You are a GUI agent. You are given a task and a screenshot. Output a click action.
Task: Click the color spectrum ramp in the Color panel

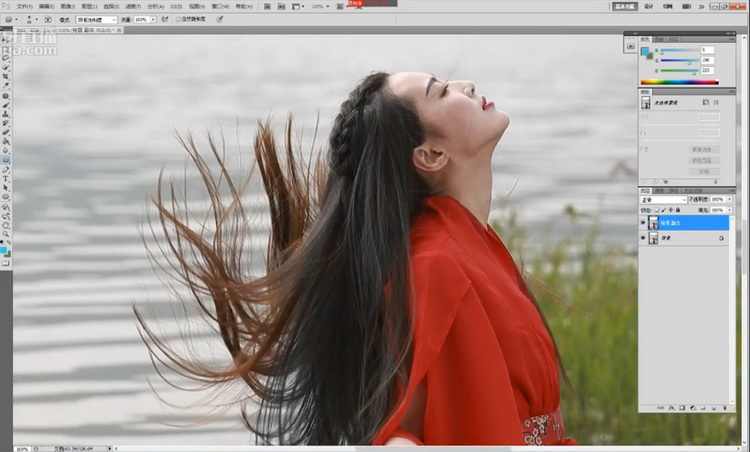679,81
